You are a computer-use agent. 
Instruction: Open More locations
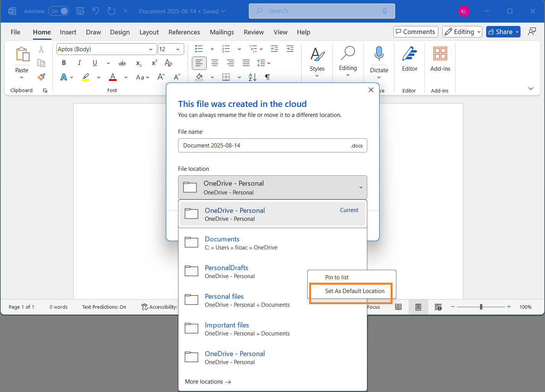[x=208, y=381]
